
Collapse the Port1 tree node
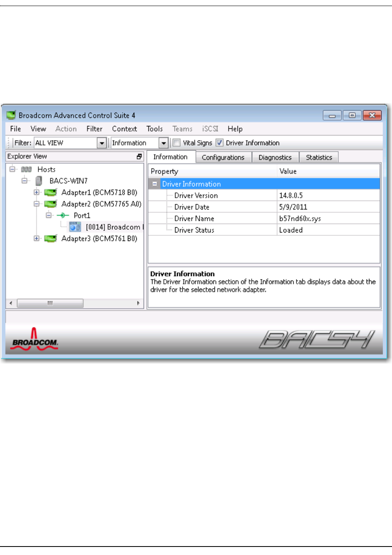tap(49, 215)
